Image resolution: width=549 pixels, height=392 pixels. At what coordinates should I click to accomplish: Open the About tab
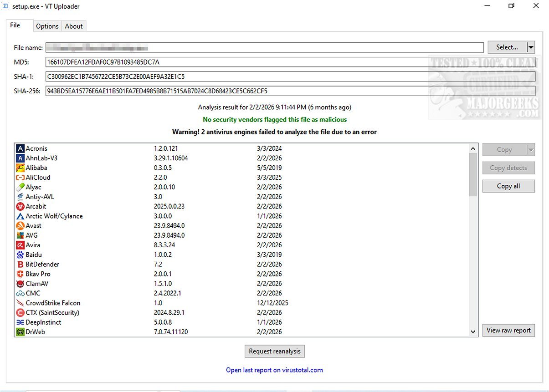click(x=74, y=26)
